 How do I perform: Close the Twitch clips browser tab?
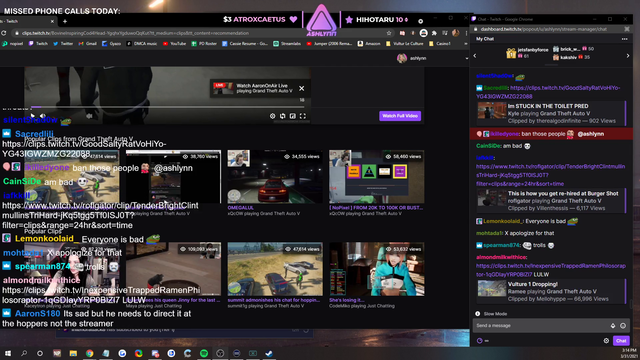[x=52, y=21]
